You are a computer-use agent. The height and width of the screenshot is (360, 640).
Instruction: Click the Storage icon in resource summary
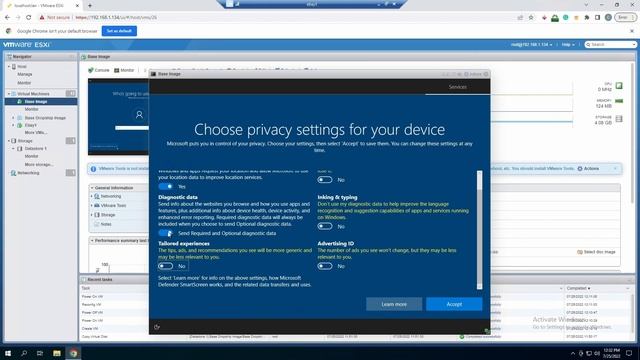coord(619,119)
